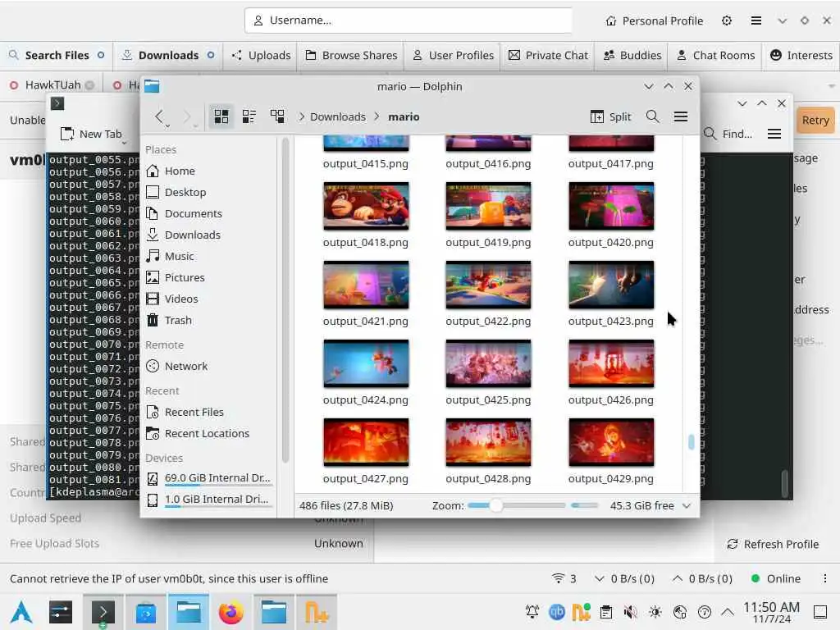Image resolution: width=840 pixels, height=630 pixels.
Task: Open Recent Files in sidebar
Action: tap(194, 413)
